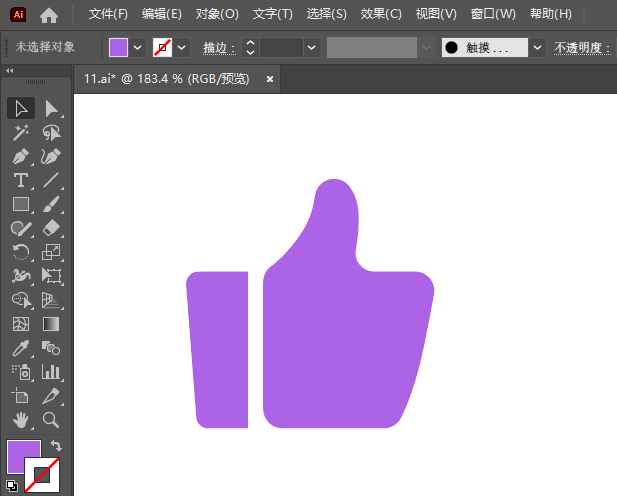This screenshot has height=496, width=617.
Task: Select the Column Graph tool
Action: pyautogui.click(x=51, y=372)
